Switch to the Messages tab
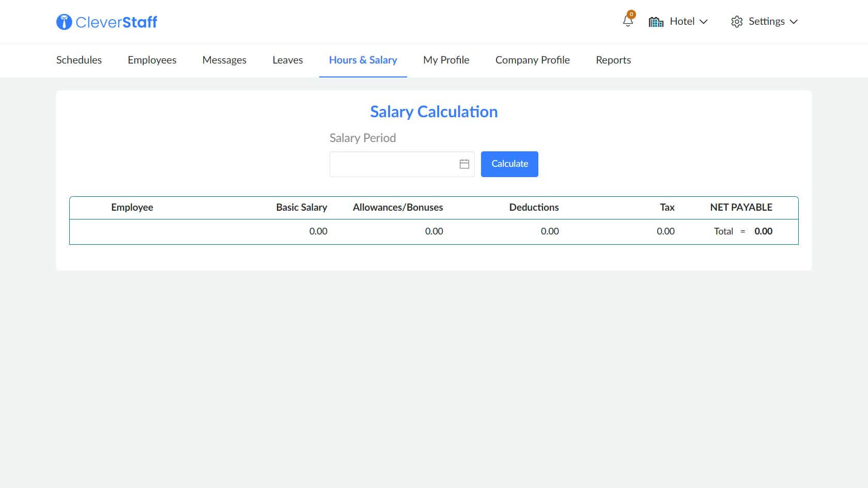Viewport: 868px width, 488px height. pyautogui.click(x=224, y=60)
